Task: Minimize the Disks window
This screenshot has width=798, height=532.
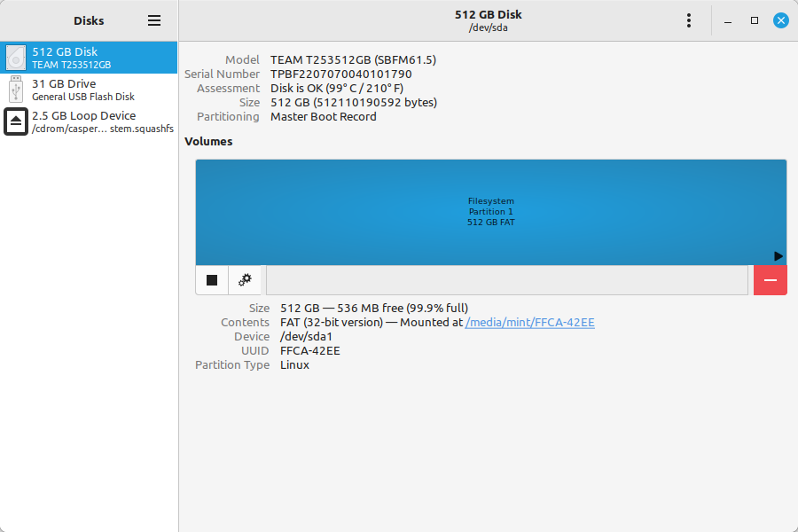Action: click(728, 21)
